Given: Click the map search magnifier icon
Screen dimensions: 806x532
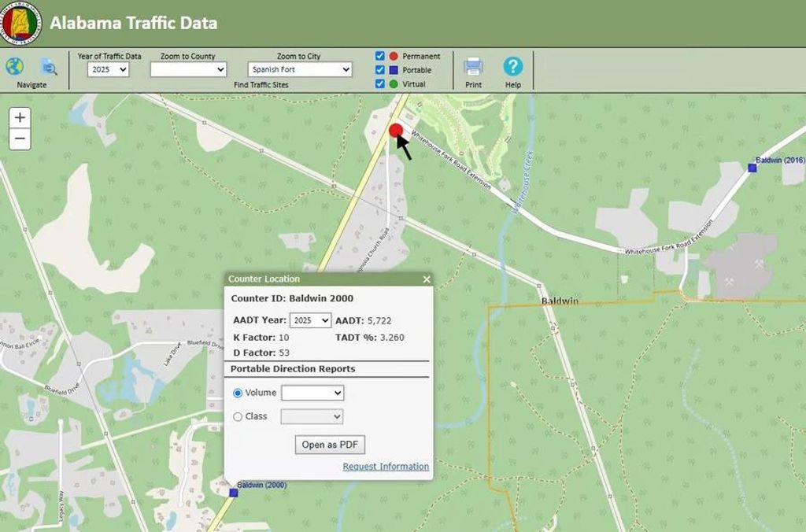Looking at the screenshot, I should tap(49, 67).
